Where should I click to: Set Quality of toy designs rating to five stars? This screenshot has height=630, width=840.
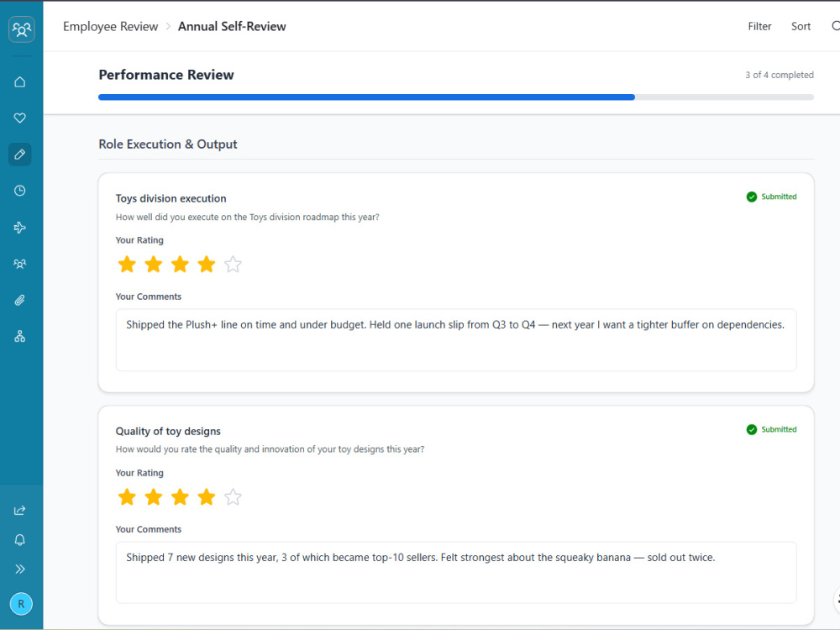233,497
